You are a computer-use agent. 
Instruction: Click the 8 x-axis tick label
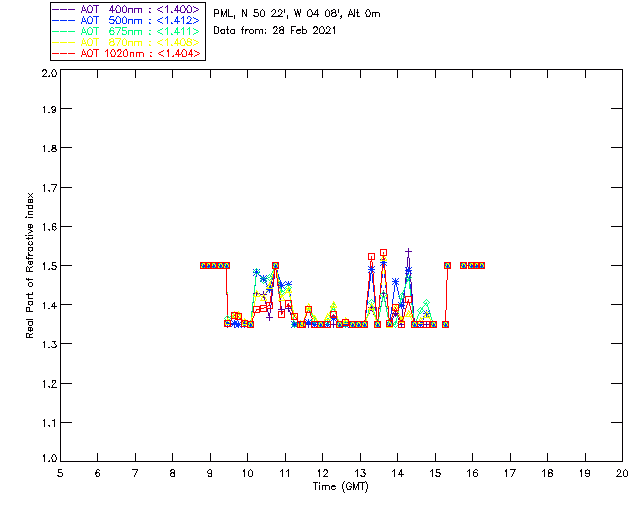click(173, 473)
